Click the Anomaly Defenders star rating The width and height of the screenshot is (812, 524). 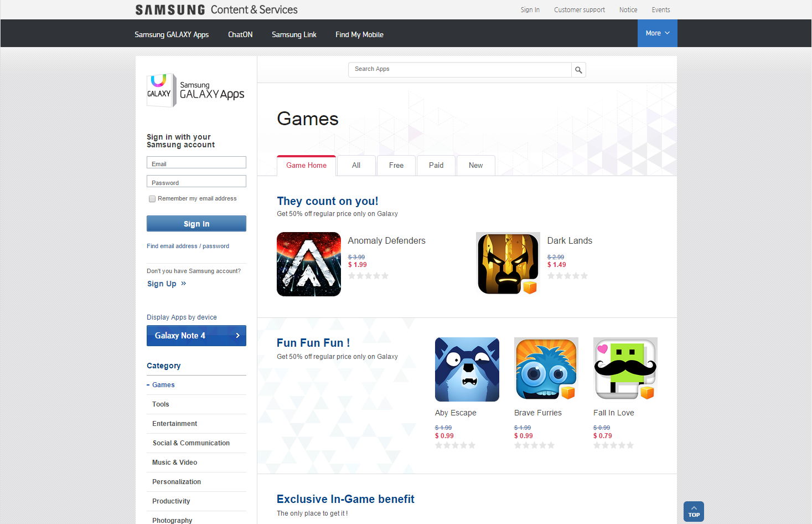pyautogui.click(x=368, y=276)
